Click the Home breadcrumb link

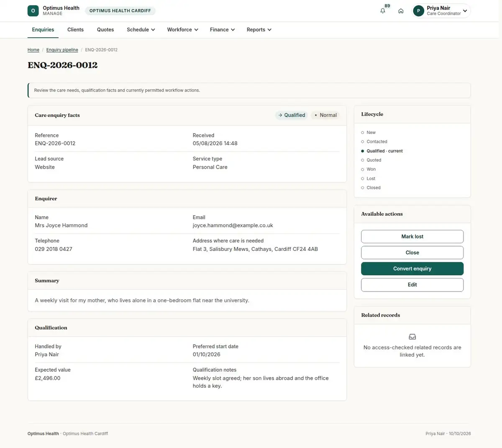click(x=33, y=50)
